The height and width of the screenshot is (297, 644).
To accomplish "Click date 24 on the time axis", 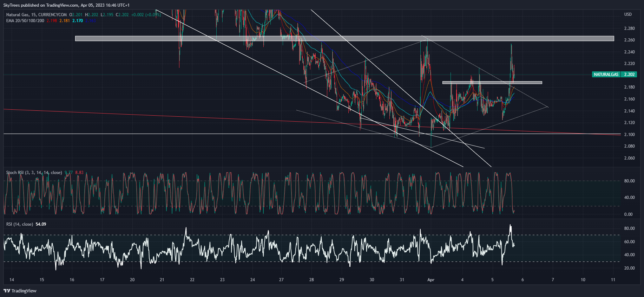I will 253,280.
